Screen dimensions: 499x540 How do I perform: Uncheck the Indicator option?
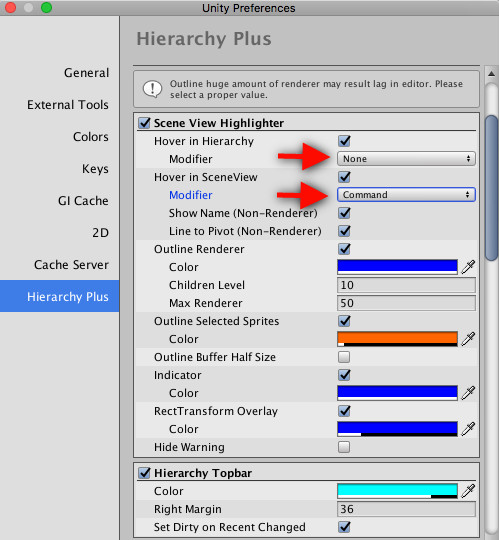coord(344,375)
